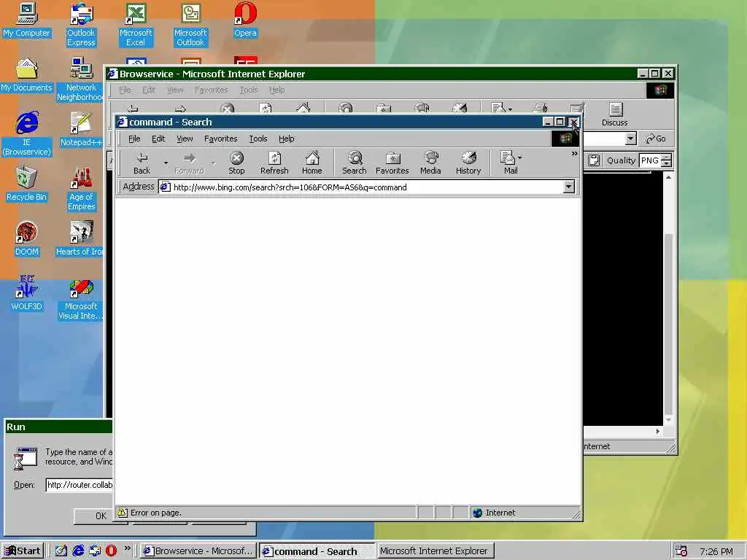Screen dimensions: 747x560
Task: Open the Mail button dropdown arrow
Action: (519, 157)
